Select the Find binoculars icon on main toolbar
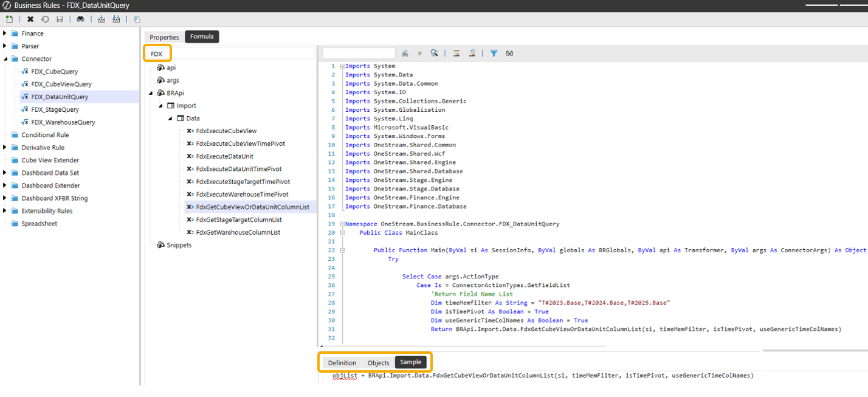The image size is (868, 397). tap(80, 19)
